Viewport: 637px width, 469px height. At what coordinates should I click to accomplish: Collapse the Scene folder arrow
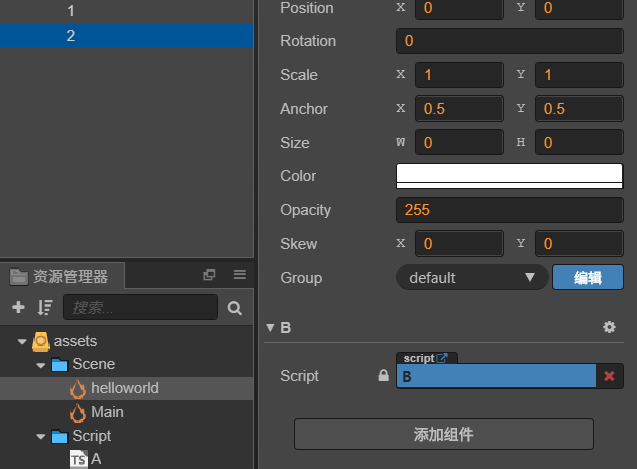pyautogui.click(x=41, y=365)
